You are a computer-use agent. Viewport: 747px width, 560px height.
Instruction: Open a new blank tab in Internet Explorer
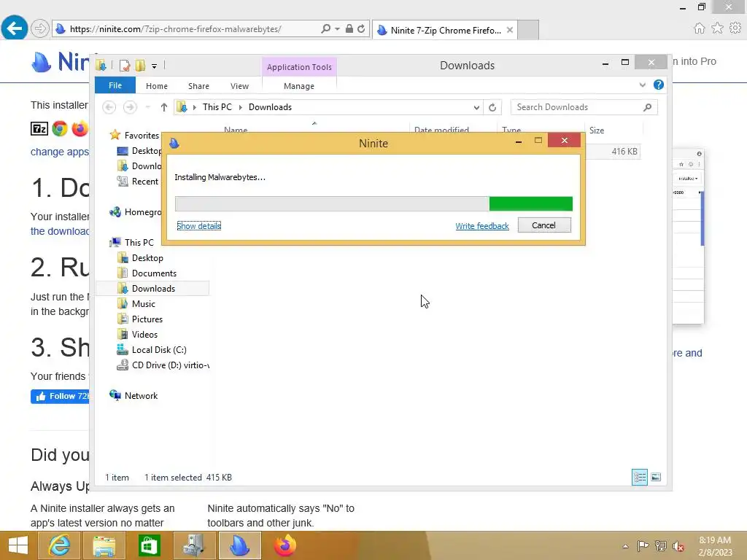528,29
